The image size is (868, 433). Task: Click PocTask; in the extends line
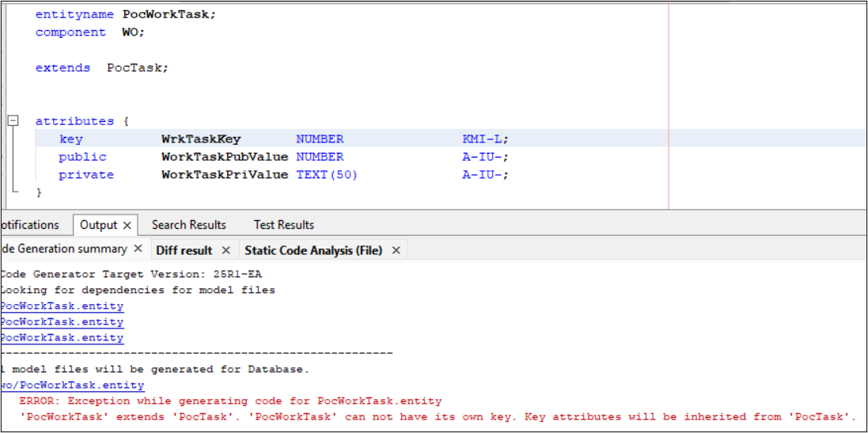tap(138, 68)
